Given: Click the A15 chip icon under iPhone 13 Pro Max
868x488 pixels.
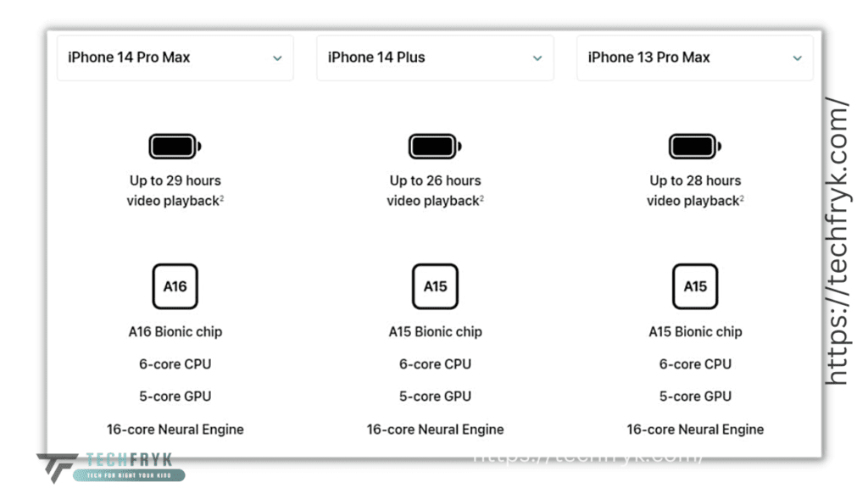Looking at the screenshot, I should pos(695,286).
